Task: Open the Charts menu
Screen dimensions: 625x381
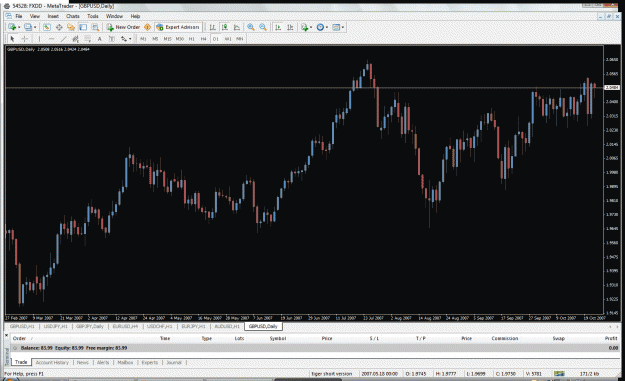Action: (73, 16)
